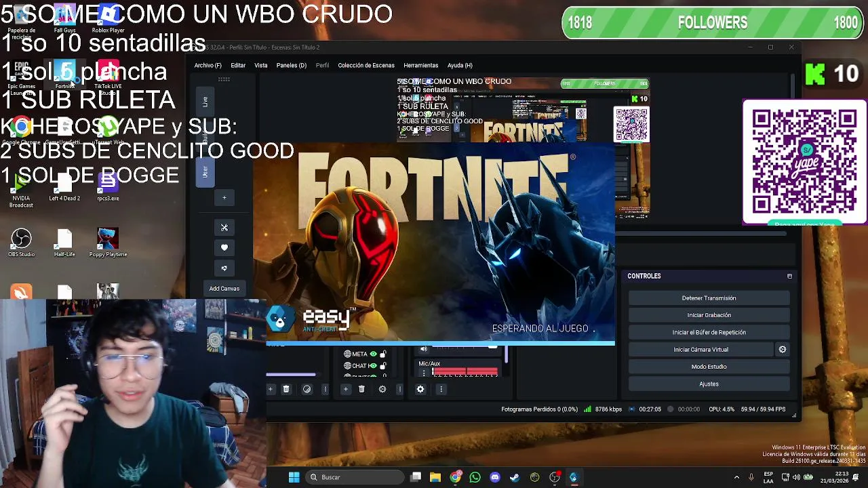Image resolution: width=868 pixels, height=488 pixels.
Task: Click the CPU: 4.5% status text
Action: pyautogui.click(x=722, y=409)
